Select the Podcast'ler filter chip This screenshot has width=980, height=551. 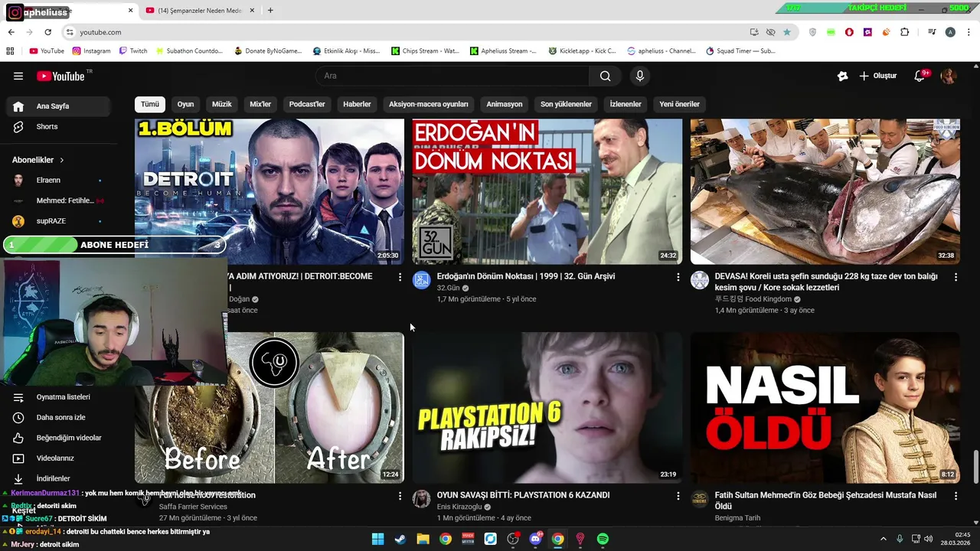coord(307,104)
